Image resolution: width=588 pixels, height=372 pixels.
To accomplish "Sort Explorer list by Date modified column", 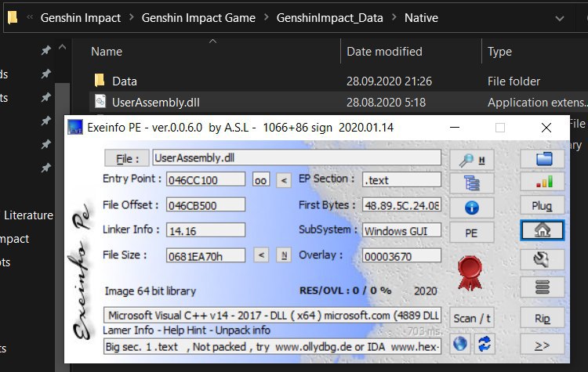I will point(384,52).
